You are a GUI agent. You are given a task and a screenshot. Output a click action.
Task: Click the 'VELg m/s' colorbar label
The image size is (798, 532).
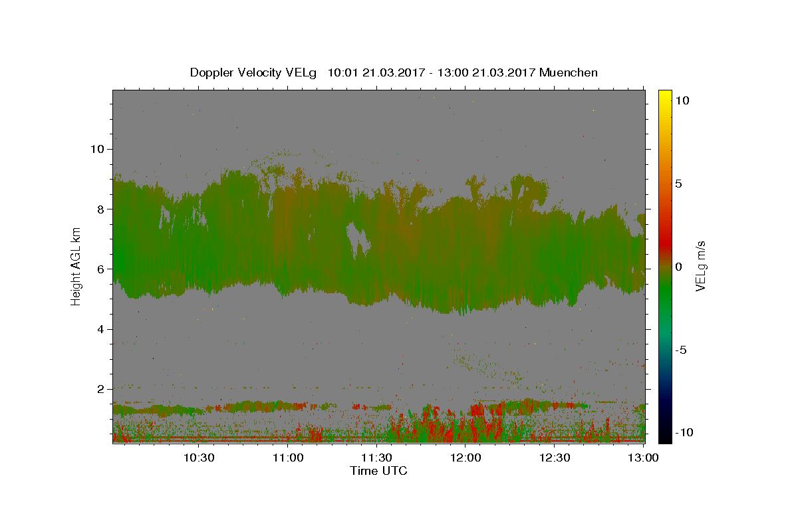(701, 266)
